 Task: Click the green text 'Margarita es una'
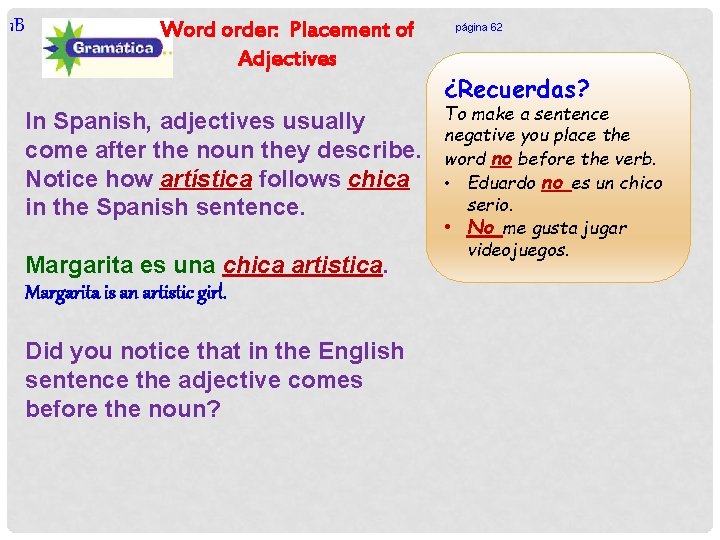point(120,265)
